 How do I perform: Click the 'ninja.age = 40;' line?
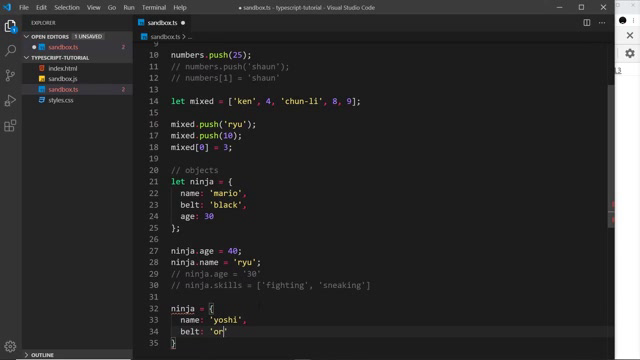206,251
